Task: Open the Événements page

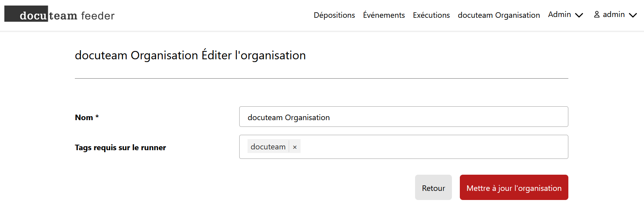Action: [x=384, y=15]
